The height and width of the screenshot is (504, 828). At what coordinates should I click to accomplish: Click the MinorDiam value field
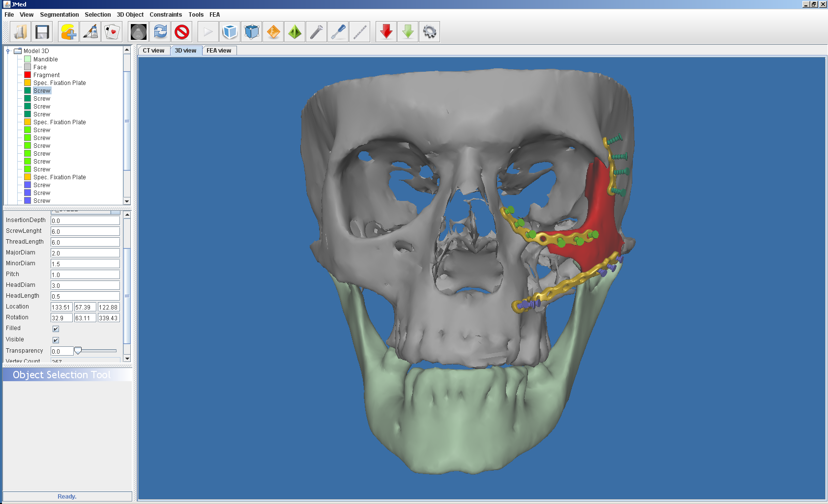85,264
